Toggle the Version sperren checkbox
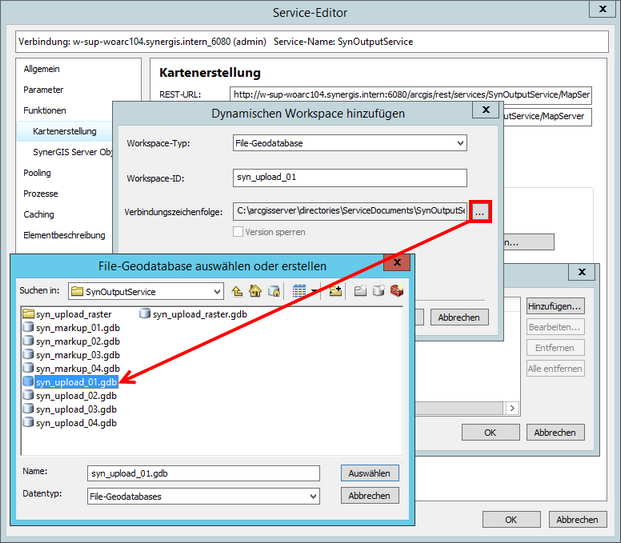Screen dimensions: 621x543 (238, 232)
